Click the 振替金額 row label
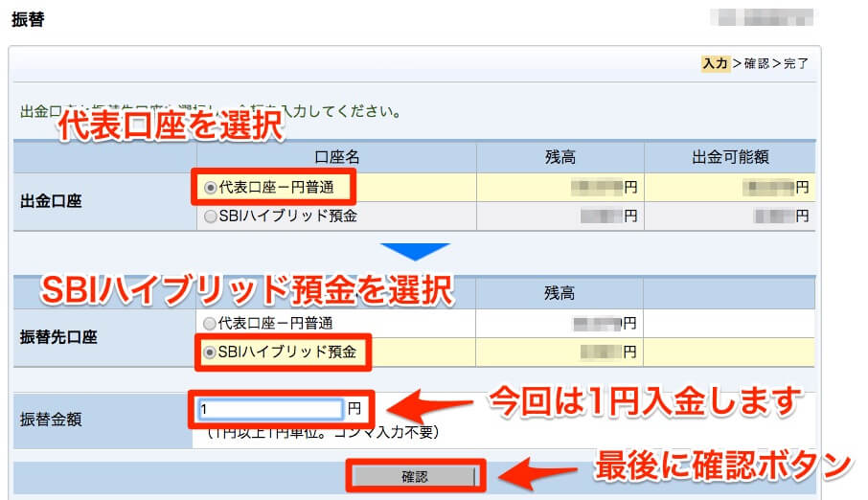The image size is (868, 500). point(51,420)
